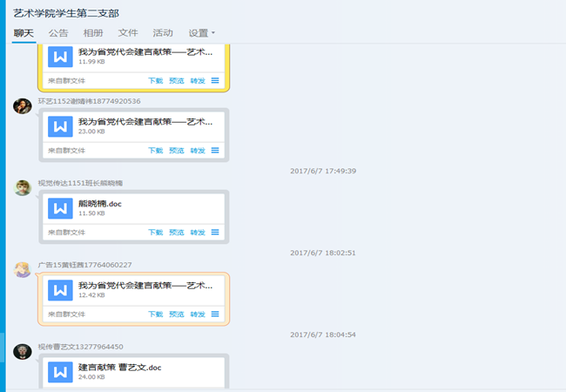The image size is (566, 392).
Task: Open the 公告 tab
Action: [58, 33]
